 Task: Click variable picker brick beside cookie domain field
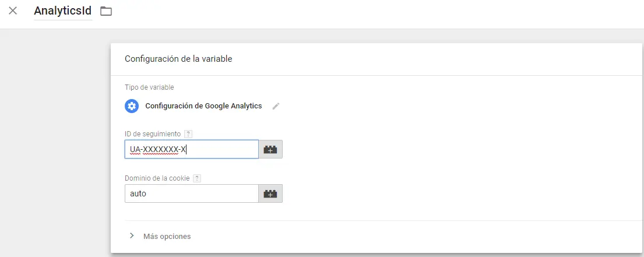[x=270, y=193]
